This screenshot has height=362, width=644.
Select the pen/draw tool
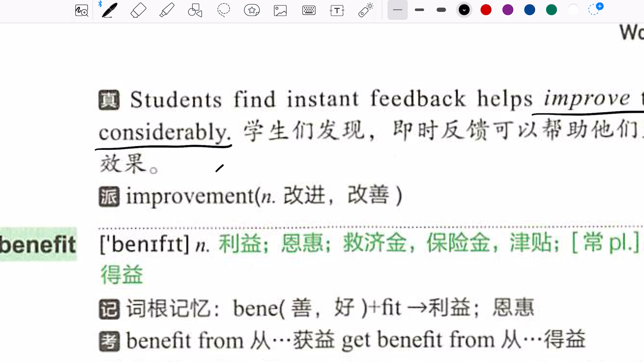point(108,10)
